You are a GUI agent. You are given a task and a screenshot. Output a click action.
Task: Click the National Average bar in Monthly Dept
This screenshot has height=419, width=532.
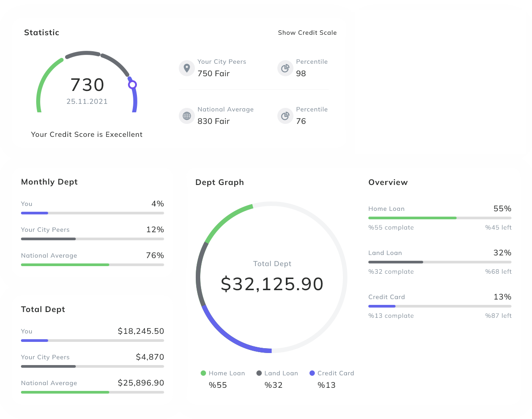pos(92,265)
